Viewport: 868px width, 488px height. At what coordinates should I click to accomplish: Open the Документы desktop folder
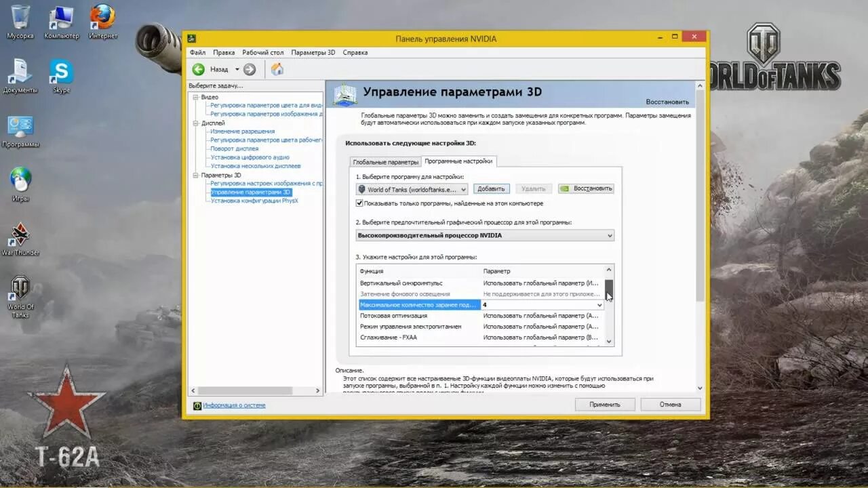pyautogui.click(x=20, y=75)
